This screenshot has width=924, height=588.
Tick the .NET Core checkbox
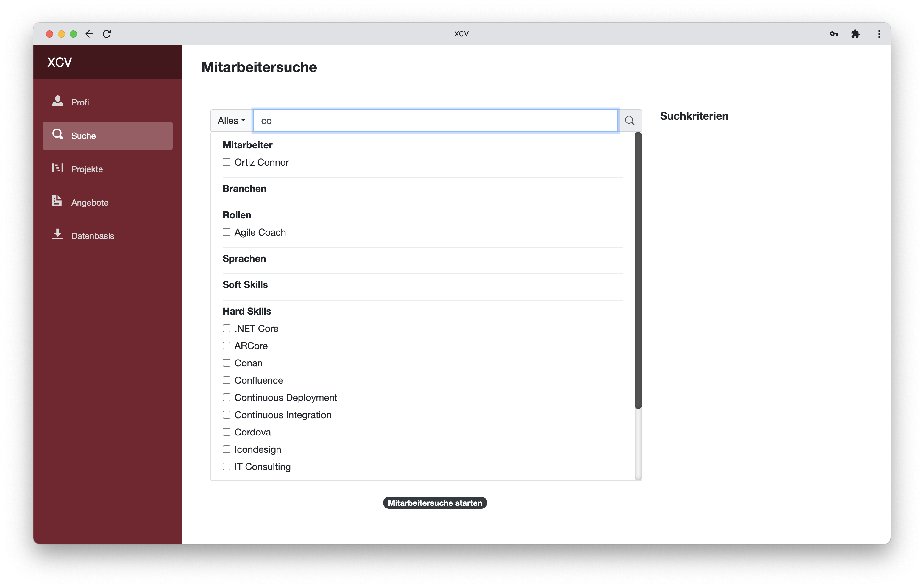click(x=227, y=328)
